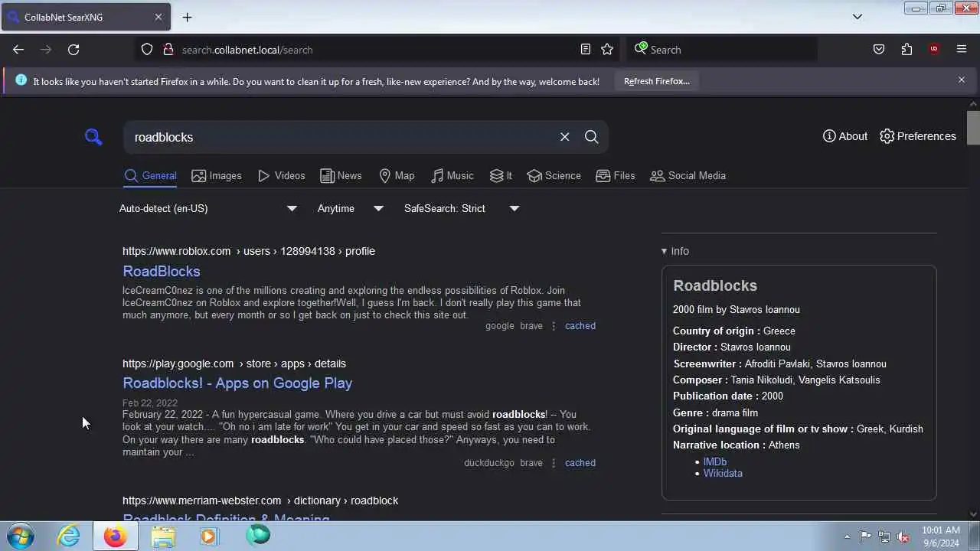Open Windows Media Player from taskbar
The image size is (980, 551).
pos(208,536)
